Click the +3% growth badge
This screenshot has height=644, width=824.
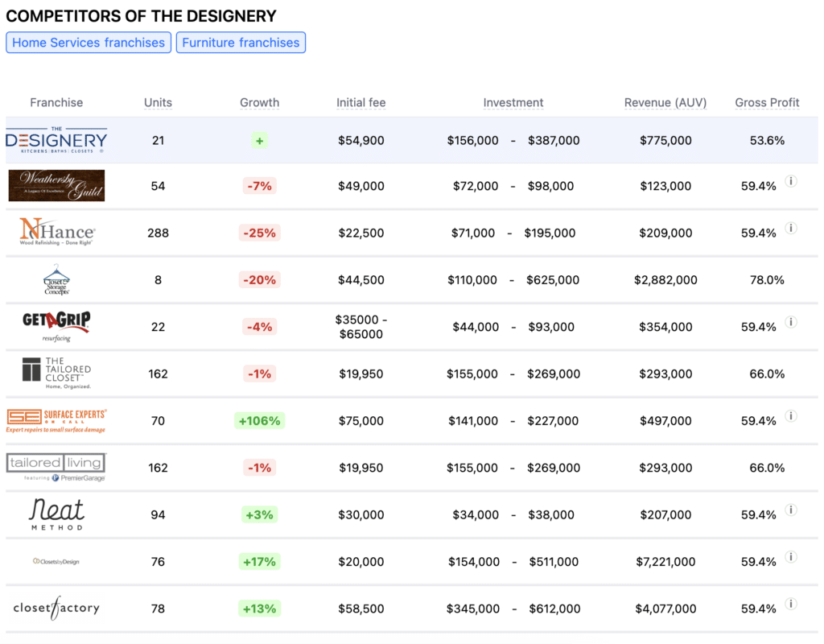point(260,514)
